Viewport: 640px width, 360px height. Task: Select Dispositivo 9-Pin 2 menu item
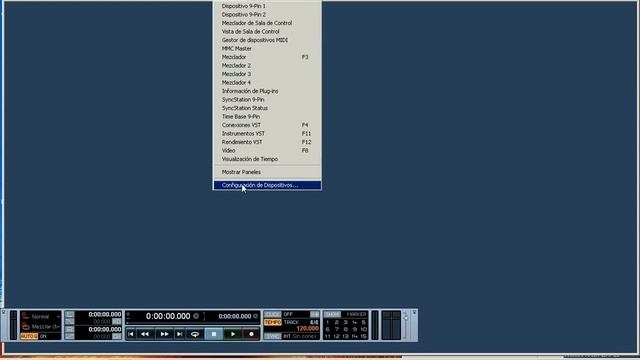coord(267,15)
